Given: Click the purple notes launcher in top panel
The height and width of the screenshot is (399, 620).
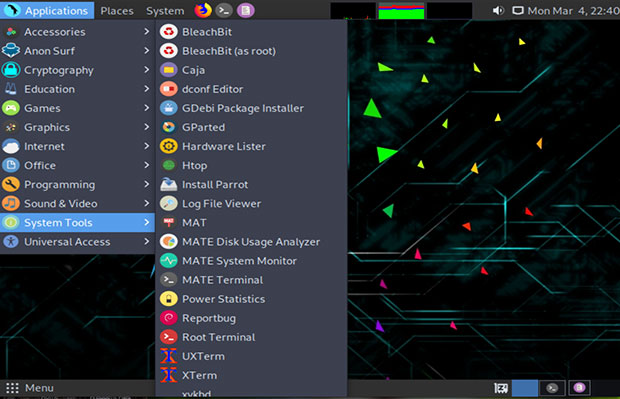Looking at the screenshot, I should click(x=246, y=10).
